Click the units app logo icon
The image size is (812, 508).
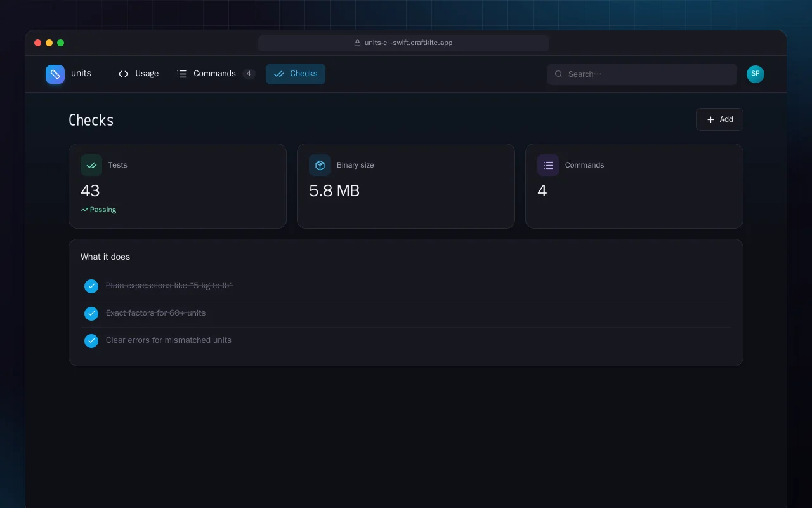tap(55, 74)
